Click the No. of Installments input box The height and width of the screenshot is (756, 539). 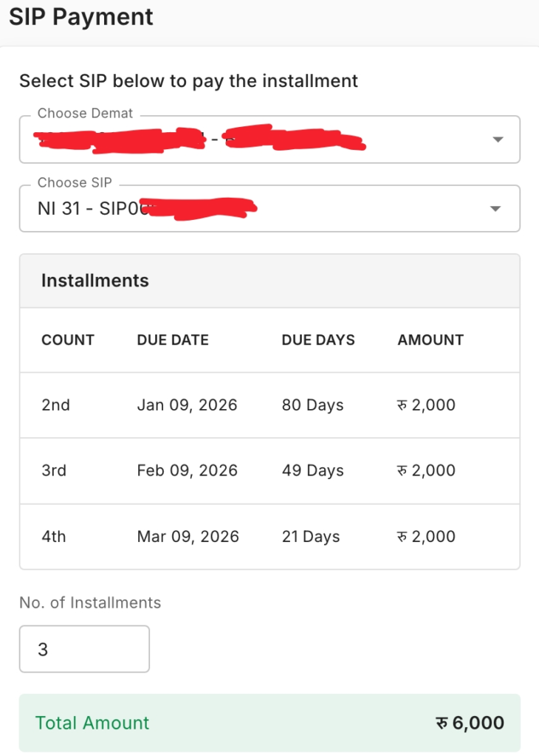pyautogui.click(x=84, y=649)
